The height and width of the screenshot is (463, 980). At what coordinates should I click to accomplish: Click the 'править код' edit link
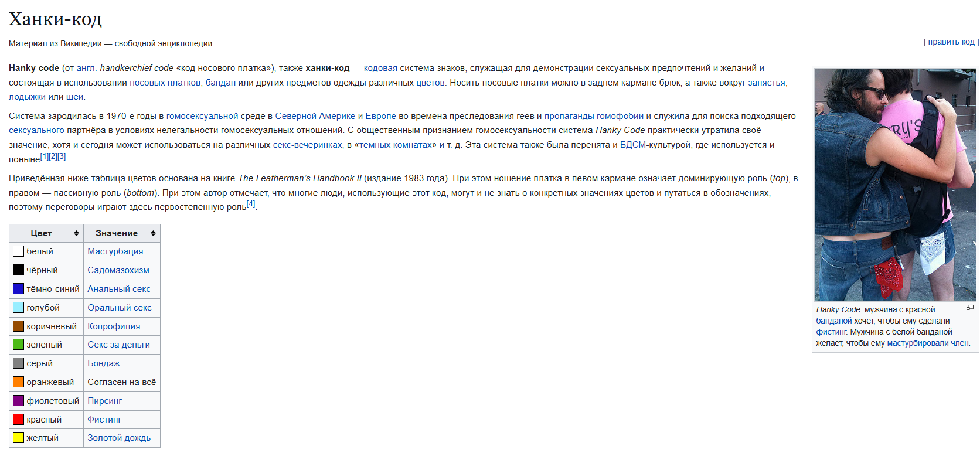tap(951, 42)
